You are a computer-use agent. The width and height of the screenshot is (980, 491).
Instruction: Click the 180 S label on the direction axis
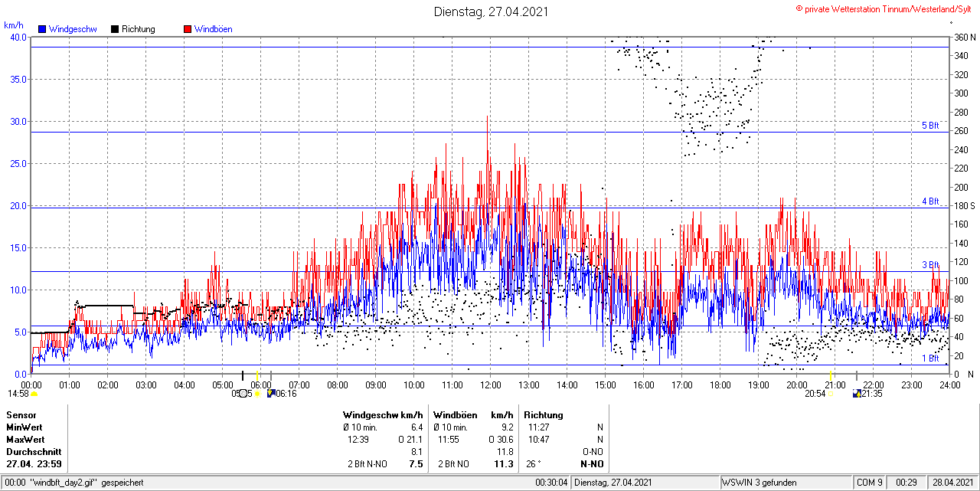964,206
